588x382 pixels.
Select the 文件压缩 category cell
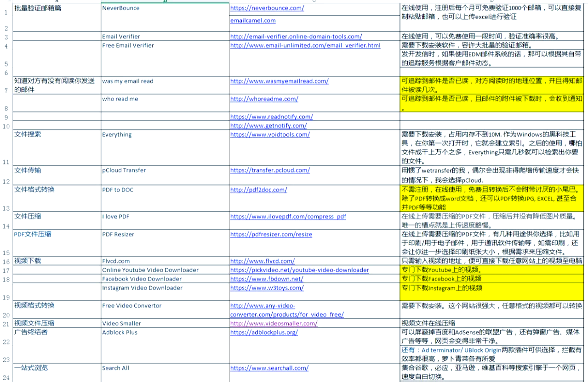click(x=57, y=221)
